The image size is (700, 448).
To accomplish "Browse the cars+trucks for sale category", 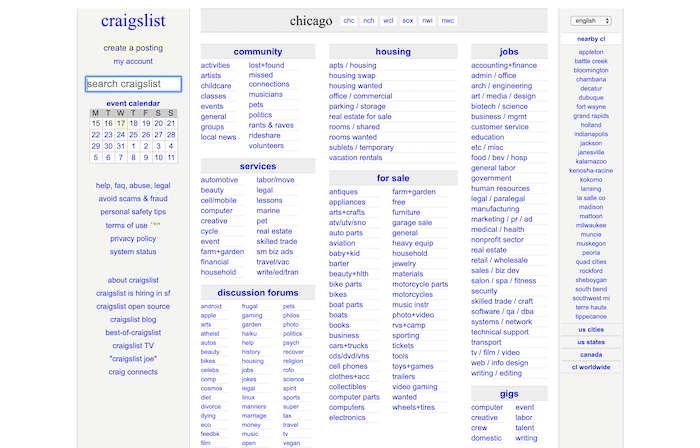I will click(350, 347).
